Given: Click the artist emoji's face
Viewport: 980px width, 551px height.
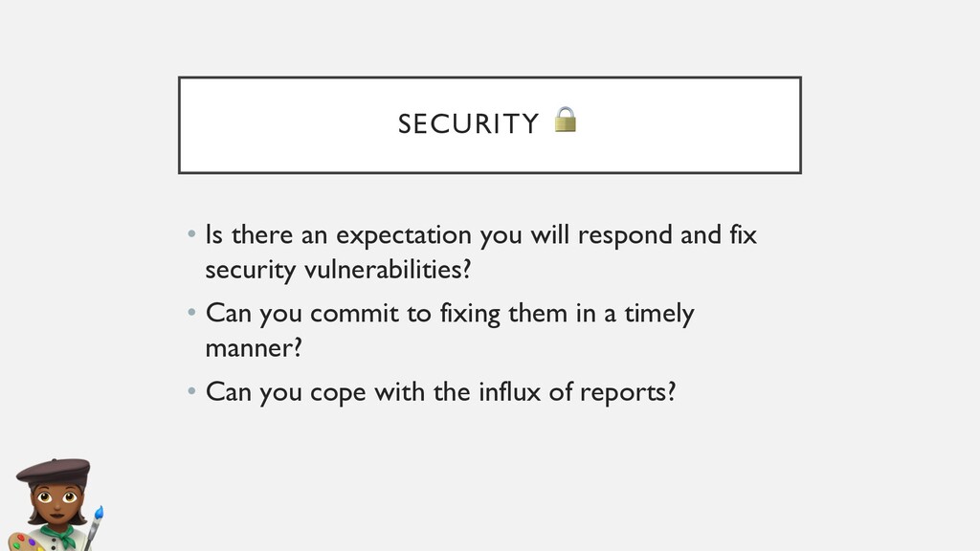Looking at the screenshot, I should 58,504.
